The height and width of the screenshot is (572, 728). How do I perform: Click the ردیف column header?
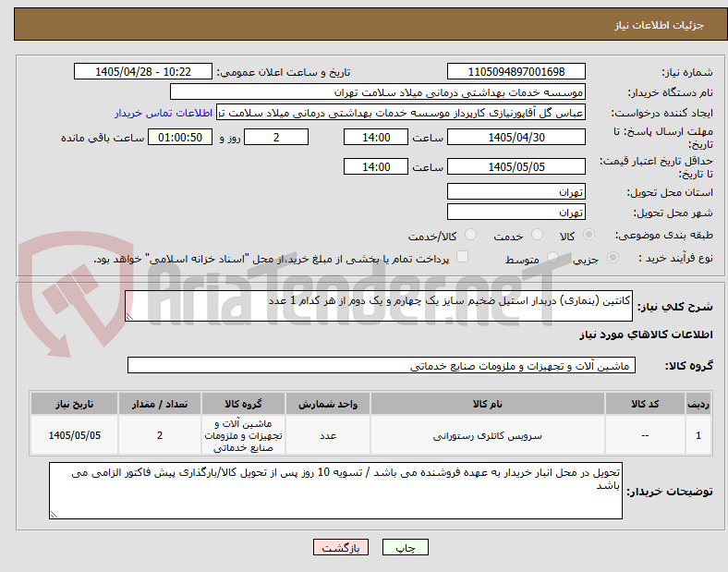698,404
